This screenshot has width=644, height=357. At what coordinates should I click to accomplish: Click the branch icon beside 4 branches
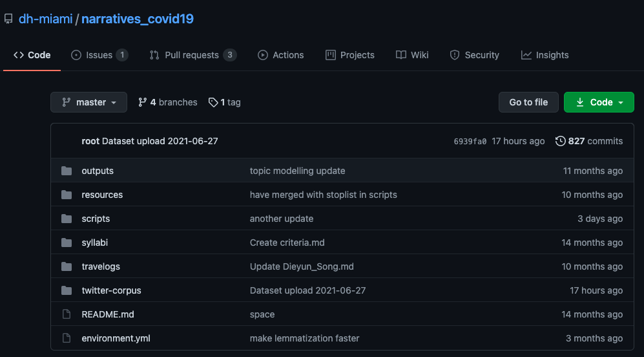[143, 102]
